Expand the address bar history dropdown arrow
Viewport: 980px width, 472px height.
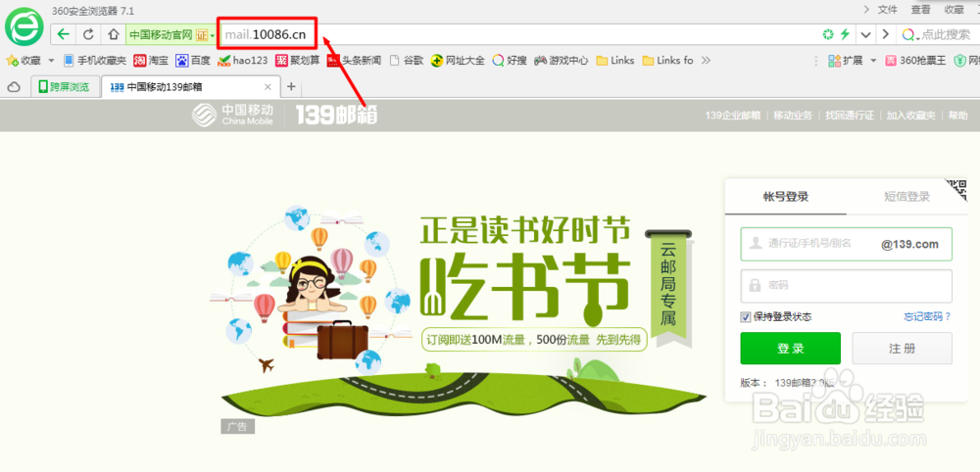tap(865, 34)
